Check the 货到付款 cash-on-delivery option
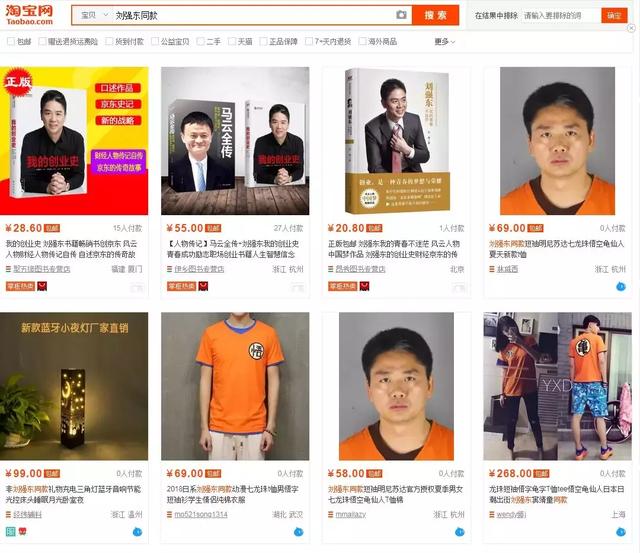 click(x=109, y=41)
